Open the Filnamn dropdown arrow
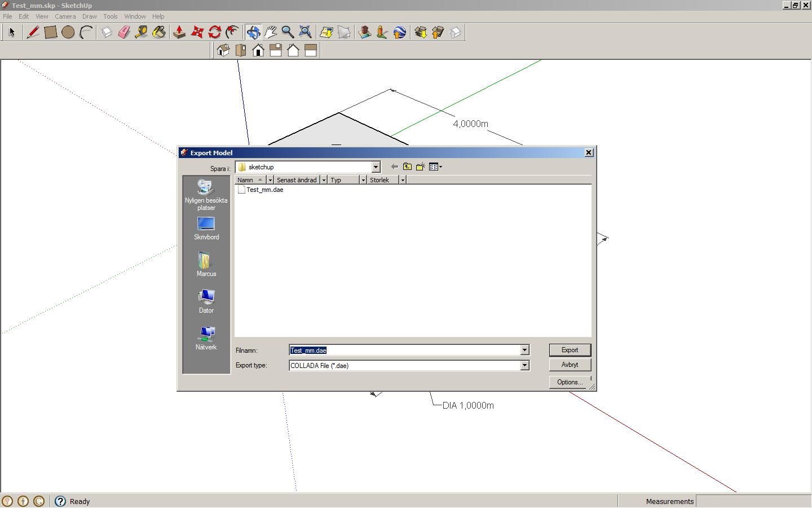This screenshot has height=508, width=812. 524,350
